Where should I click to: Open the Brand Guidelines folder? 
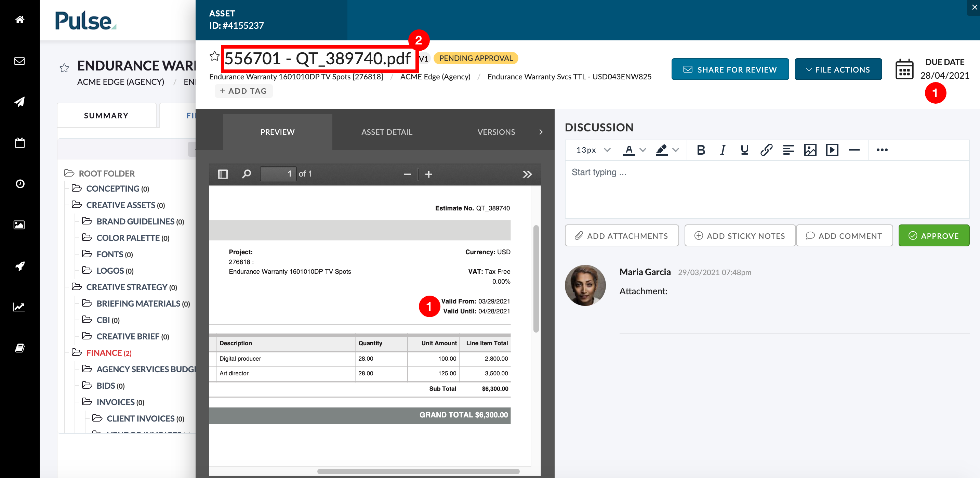point(133,221)
